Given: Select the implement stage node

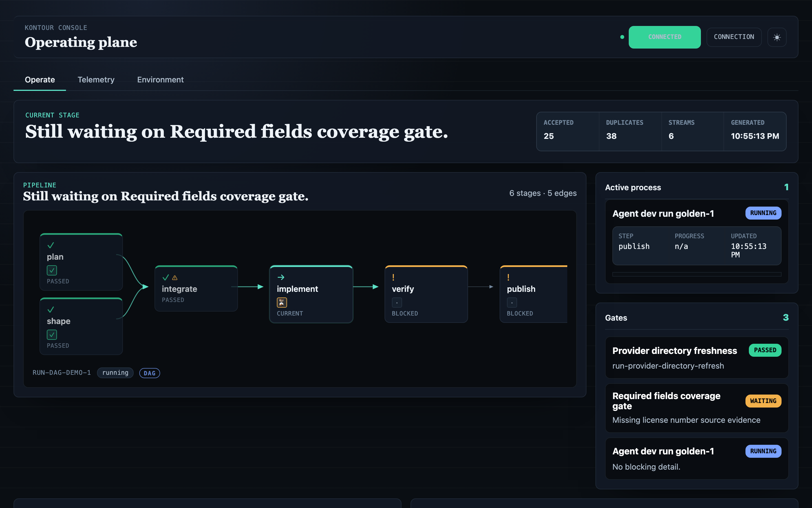Looking at the screenshot, I should 311,294.
